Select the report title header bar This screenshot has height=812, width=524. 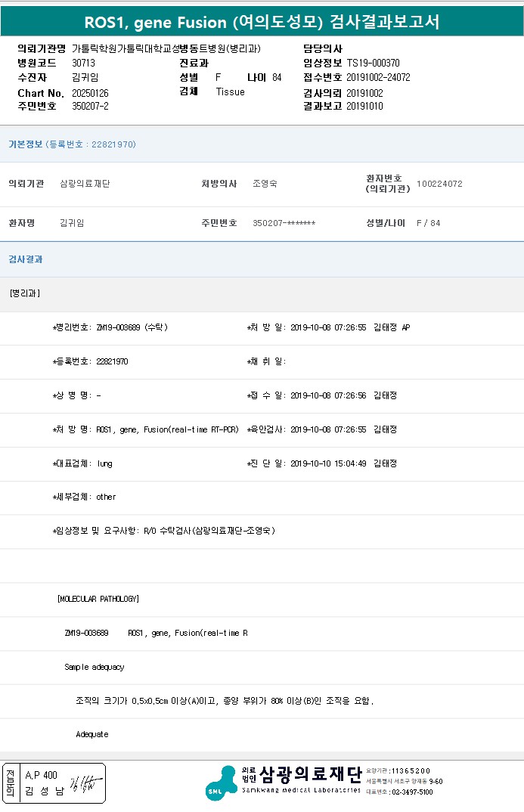point(262,21)
